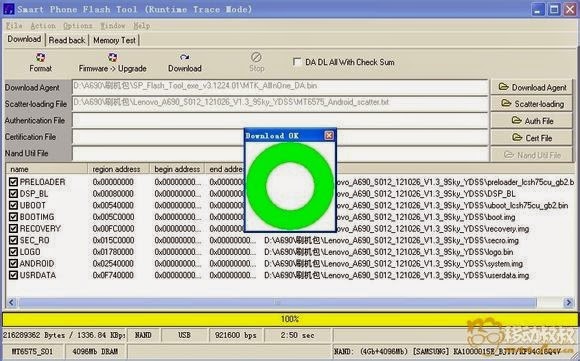Click the begin address column header
This screenshot has width=580, height=361.
[x=177, y=169]
